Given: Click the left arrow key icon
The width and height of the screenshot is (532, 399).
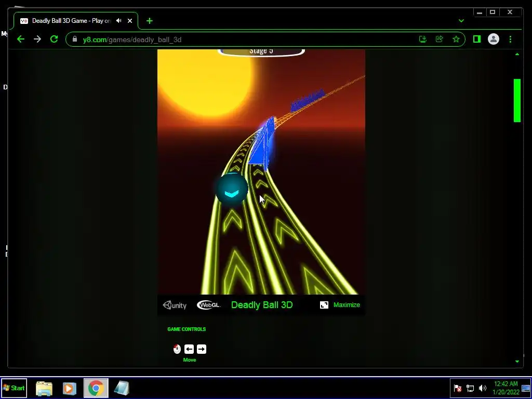Looking at the screenshot, I should click(189, 349).
